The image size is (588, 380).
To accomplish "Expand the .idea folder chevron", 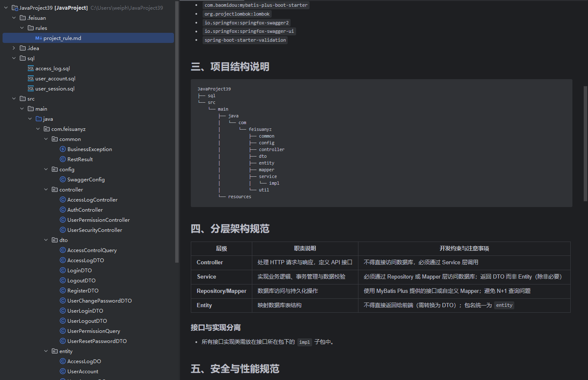I will pos(14,48).
